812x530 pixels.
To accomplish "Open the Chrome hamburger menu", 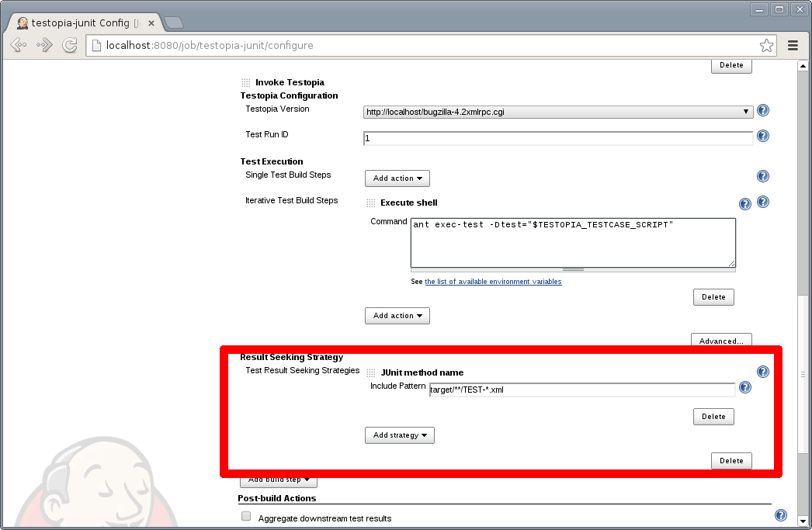I will coord(793,46).
